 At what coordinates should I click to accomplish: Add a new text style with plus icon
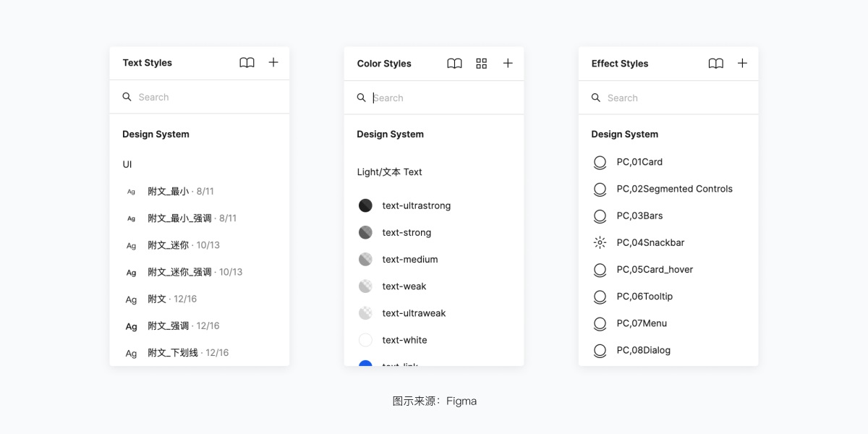pyautogui.click(x=273, y=62)
